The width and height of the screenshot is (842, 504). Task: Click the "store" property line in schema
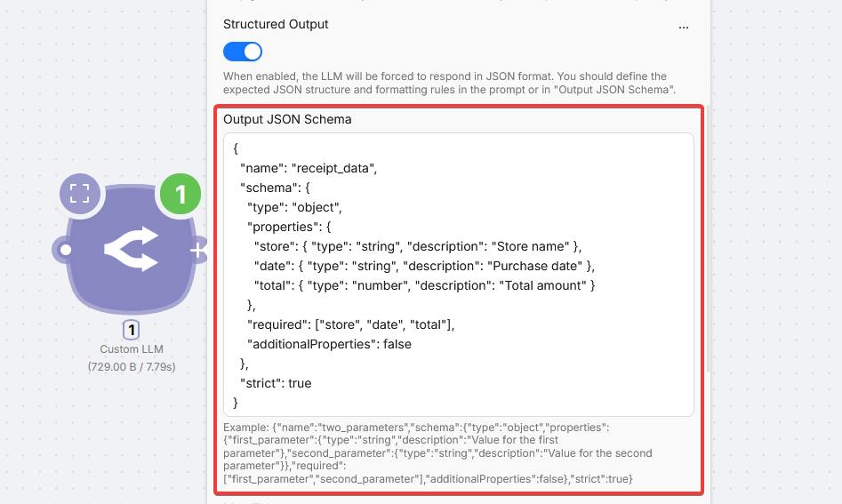(x=417, y=246)
